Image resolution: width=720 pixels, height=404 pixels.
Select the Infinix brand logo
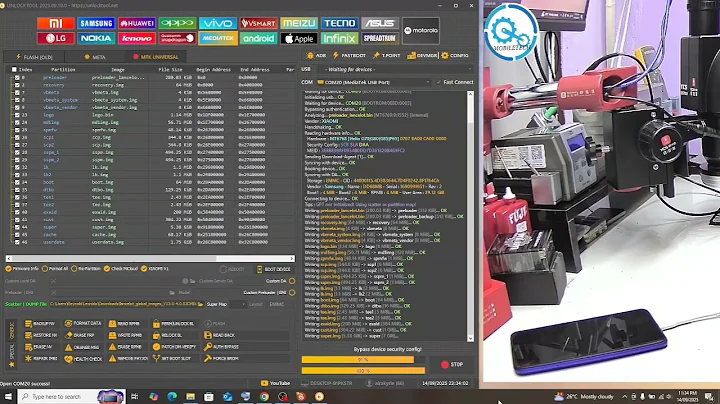(339, 38)
